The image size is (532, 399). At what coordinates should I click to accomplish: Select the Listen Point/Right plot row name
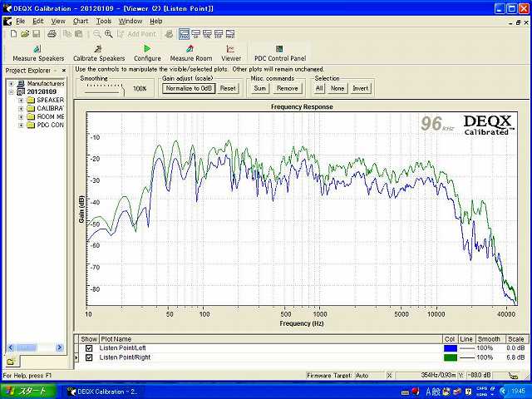coord(125,357)
